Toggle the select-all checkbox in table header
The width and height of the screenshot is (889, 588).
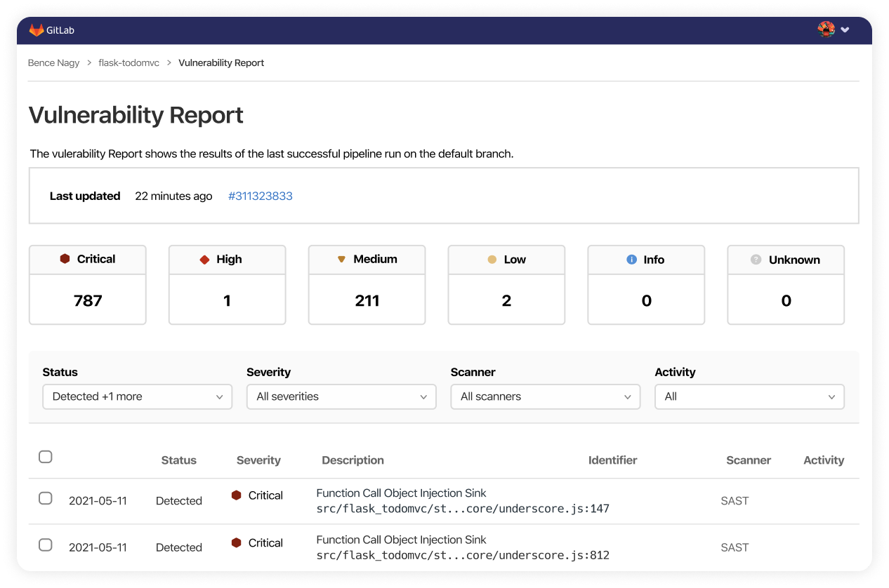[46, 457]
